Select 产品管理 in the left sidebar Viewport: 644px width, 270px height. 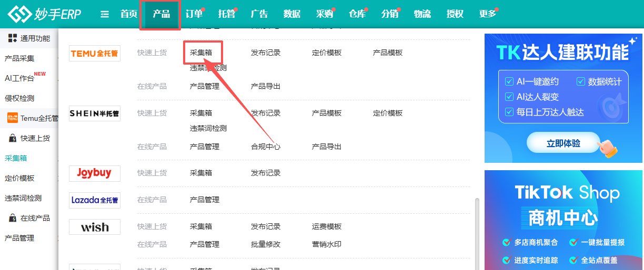19,238
